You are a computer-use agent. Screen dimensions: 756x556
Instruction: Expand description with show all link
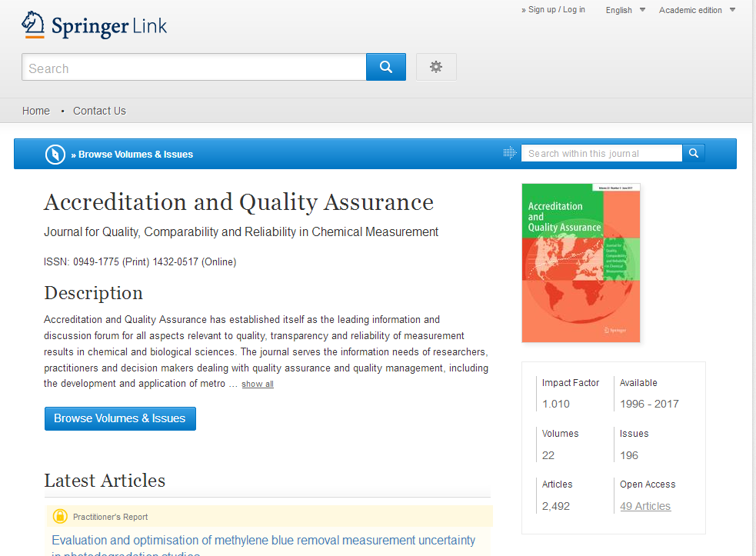(x=258, y=384)
